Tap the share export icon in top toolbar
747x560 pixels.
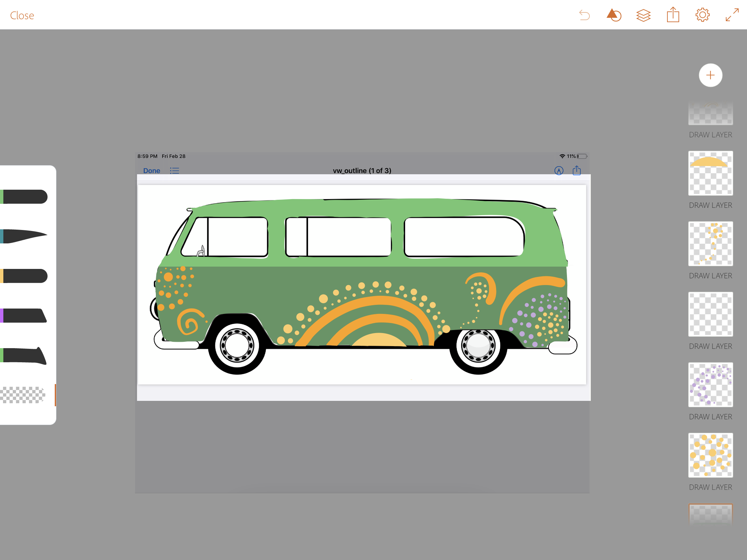click(673, 15)
